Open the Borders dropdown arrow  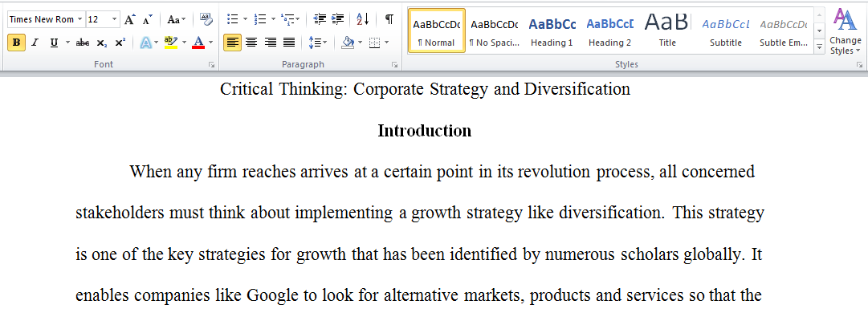point(386,43)
